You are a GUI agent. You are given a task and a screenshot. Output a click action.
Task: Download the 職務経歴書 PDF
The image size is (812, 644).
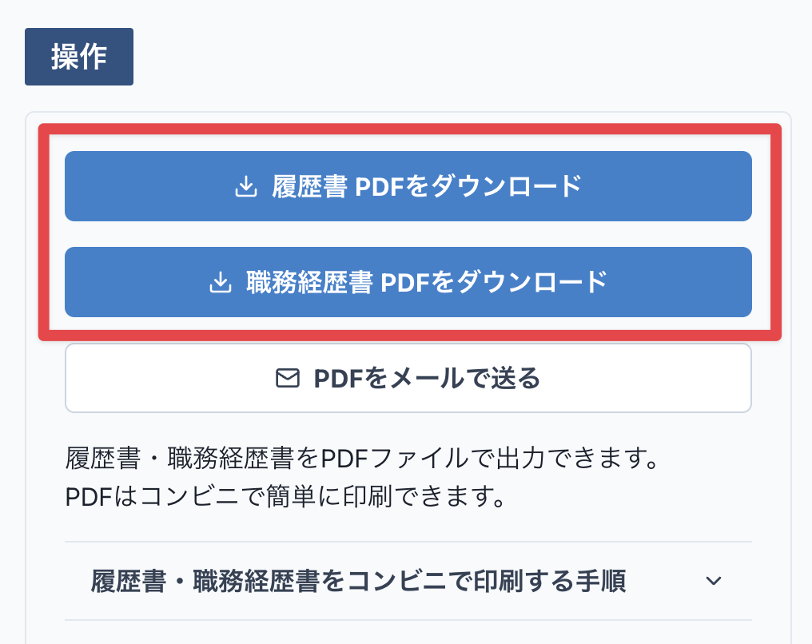[408, 282]
